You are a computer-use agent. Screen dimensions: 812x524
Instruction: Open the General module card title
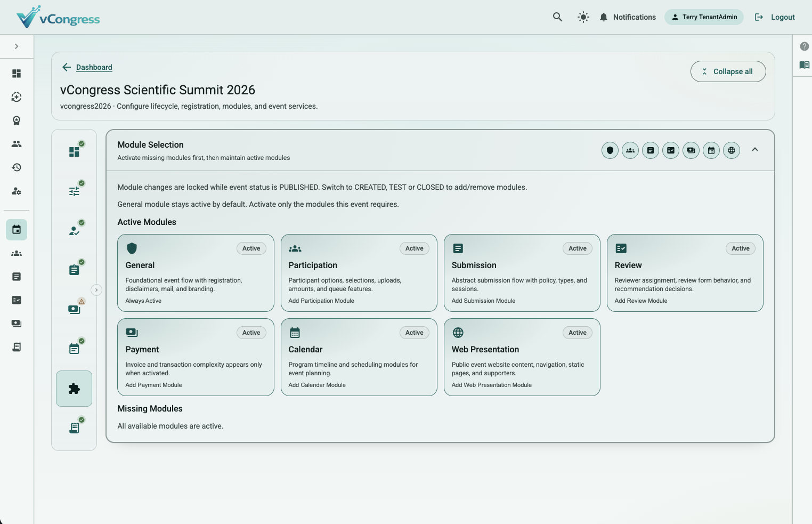[140, 265]
